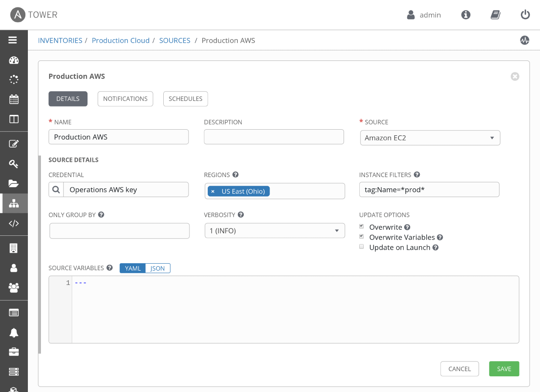This screenshot has width=540, height=392.
Task: Open the documentation book icon
Action: tap(495, 15)
